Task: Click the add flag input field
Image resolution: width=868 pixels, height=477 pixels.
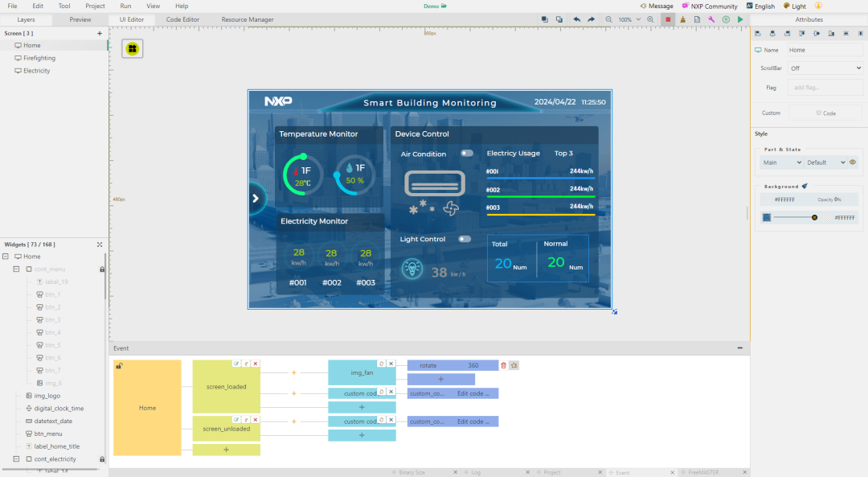Action: (825, 88)
